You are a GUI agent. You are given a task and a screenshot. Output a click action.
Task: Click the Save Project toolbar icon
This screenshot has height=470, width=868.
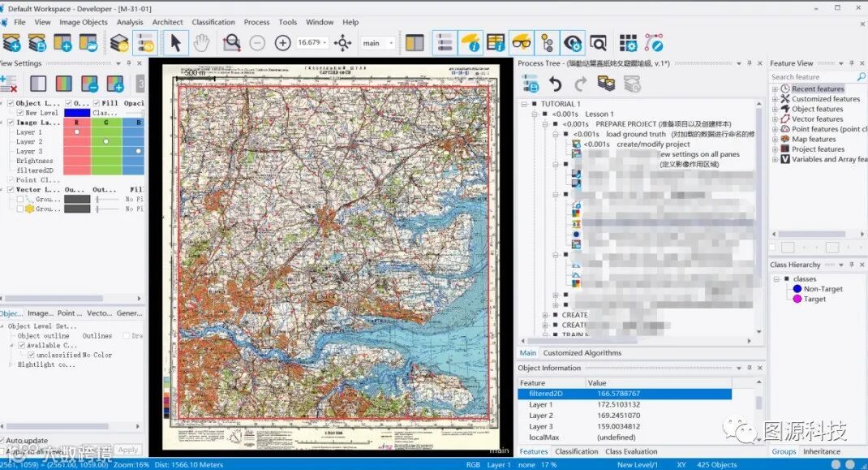(x=37, y=43)
